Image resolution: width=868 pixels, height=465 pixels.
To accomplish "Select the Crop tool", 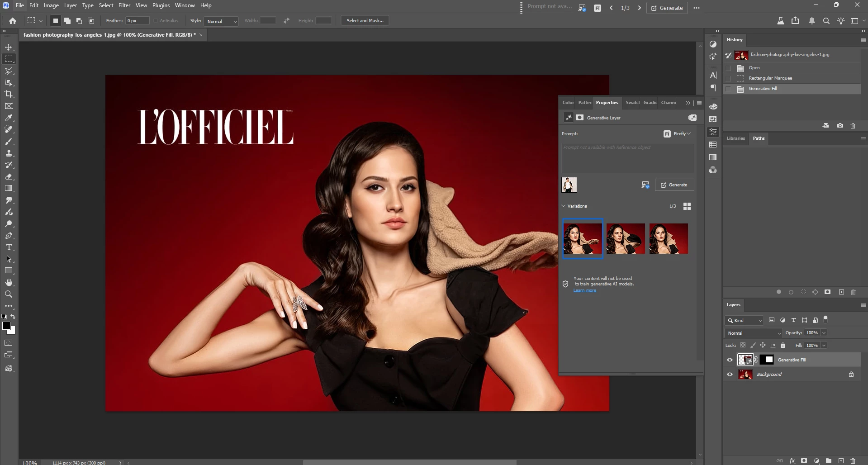I will (x=9, y=94).
